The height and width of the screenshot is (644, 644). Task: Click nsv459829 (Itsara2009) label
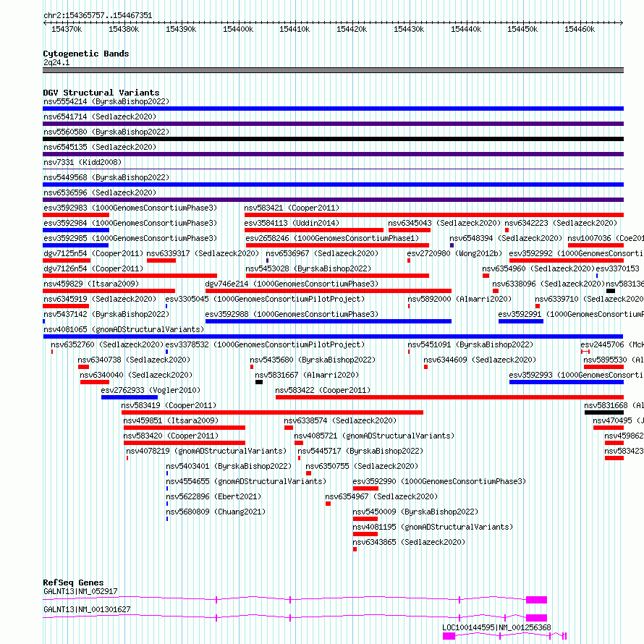(x=91, y=284)
